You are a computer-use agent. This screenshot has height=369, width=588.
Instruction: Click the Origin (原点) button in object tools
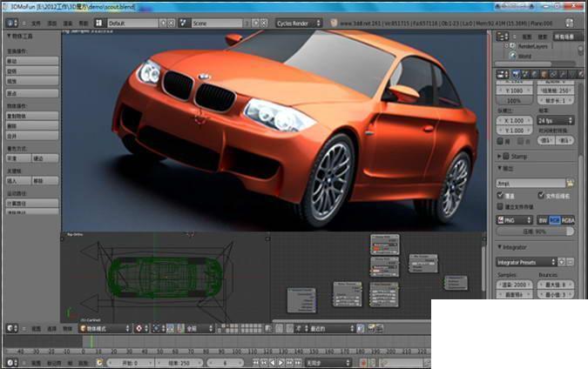32,93
